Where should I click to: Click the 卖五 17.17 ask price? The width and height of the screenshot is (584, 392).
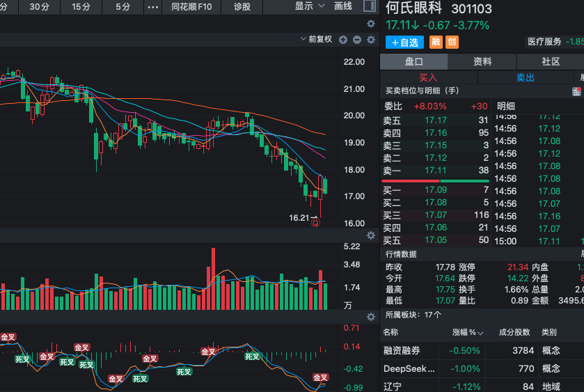436,120
